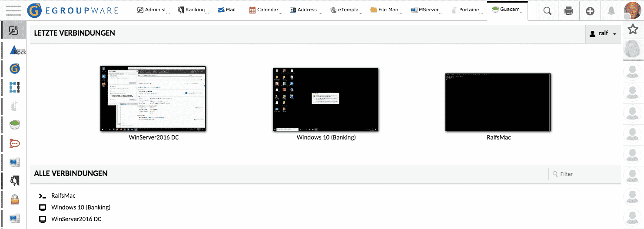
Task: Open the user avatar at top right
Action: tap(633, 10)
